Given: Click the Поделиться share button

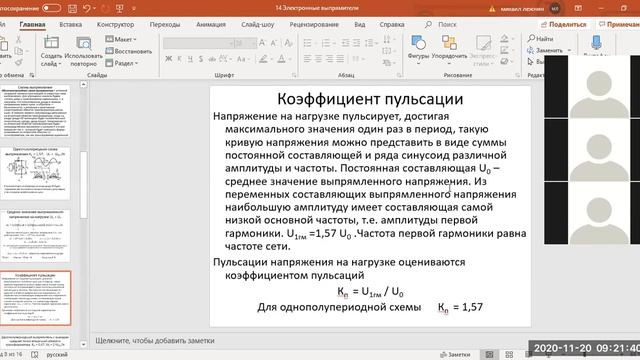Looking at the screenshot, I should (x=563, y=24).
